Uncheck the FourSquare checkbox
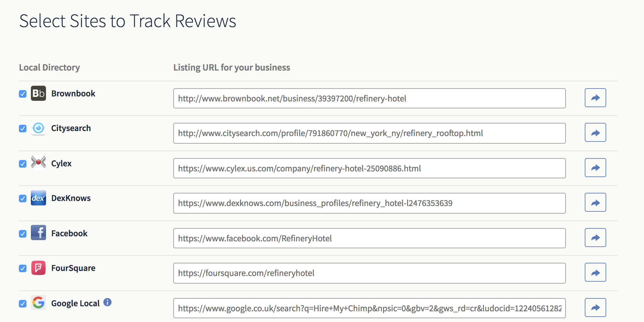This screenshot has width=644, height=322. pos(23,268)
